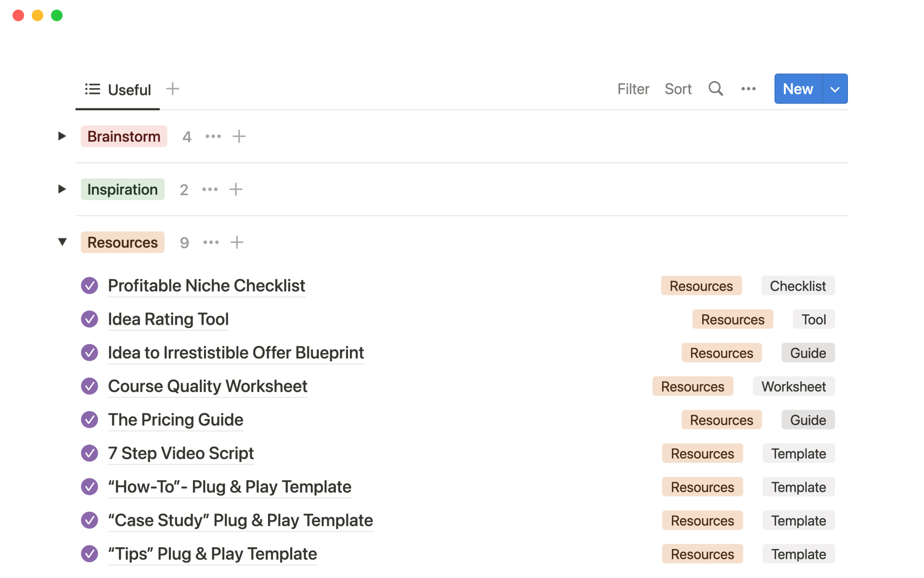Toggle checkmark for Profitable Niche Checklist
Image resolution: width=924 pixels, height=578 pixels.
(90, 286)
